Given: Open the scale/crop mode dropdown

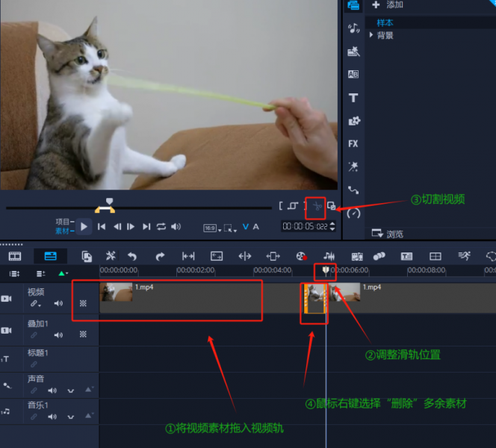Looking at the screenshot, I should pos(230,228).
